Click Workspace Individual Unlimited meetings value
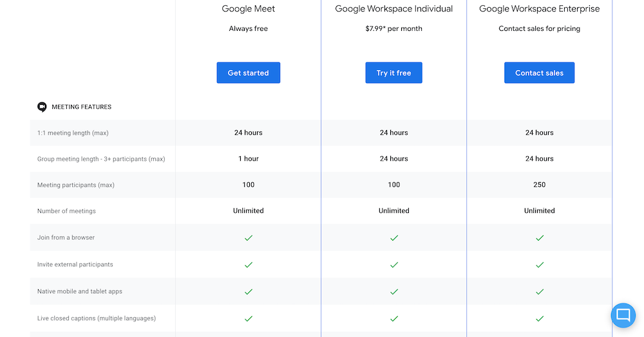Image resolution: width=644 pixels, height=337 pixels. pyautogui.click(x=394, y=211)
